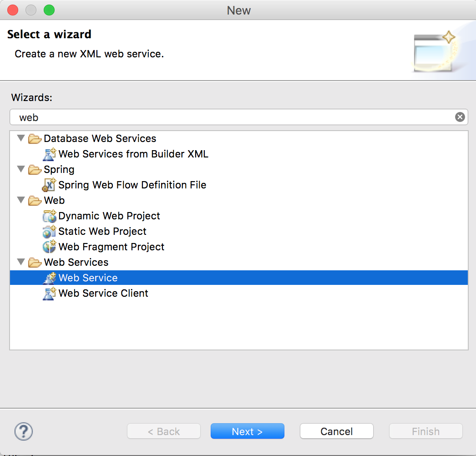Click the Web Service Client icon
The height and width of the screenshot is (456, 476).
(x=49, y=293)
